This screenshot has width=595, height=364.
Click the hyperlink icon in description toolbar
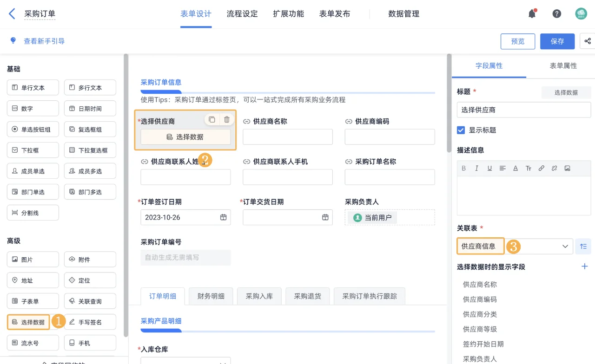click(x=541, y=169)
